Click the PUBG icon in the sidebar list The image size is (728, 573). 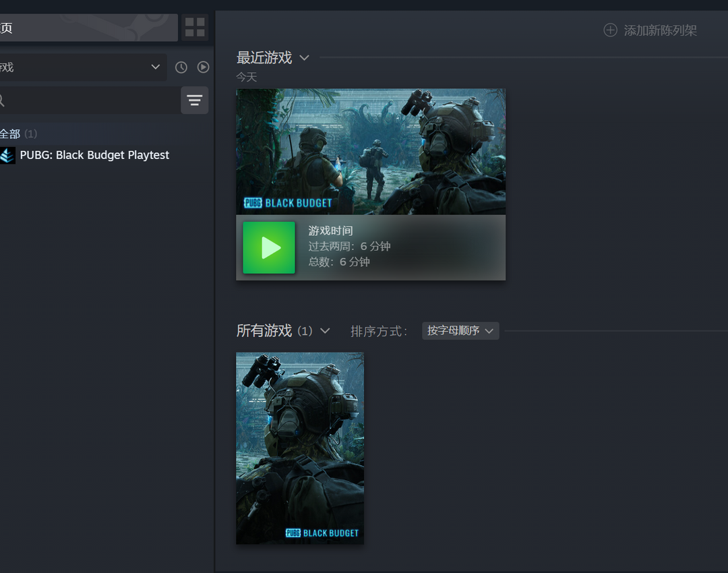click(7, 155)
